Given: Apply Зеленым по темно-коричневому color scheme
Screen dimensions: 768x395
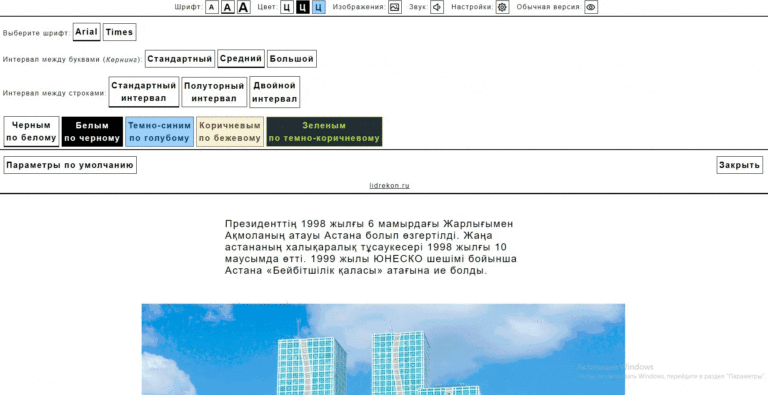Looking at the screenshot, I should [x=324, y=131].
